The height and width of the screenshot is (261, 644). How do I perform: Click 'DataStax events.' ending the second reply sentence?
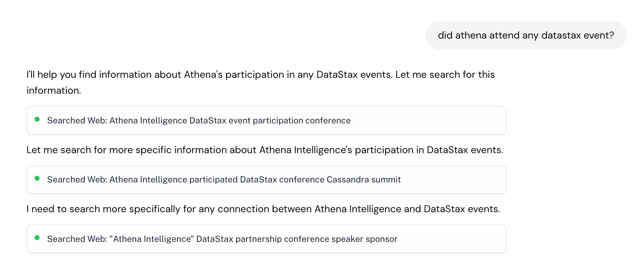click(465, 150)
